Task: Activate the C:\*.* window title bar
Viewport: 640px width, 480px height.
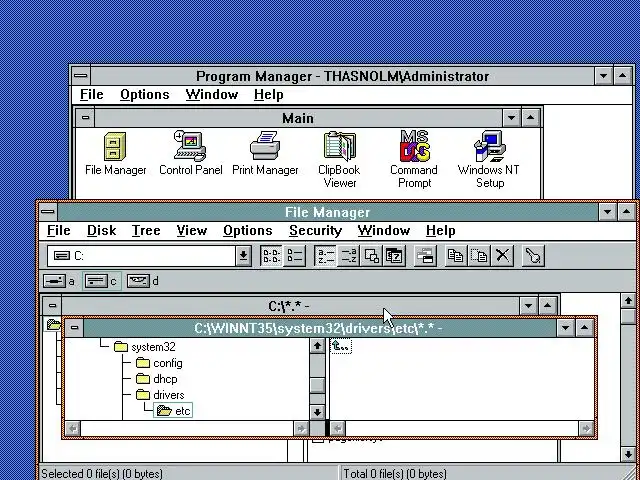Action: pos(290,306)
